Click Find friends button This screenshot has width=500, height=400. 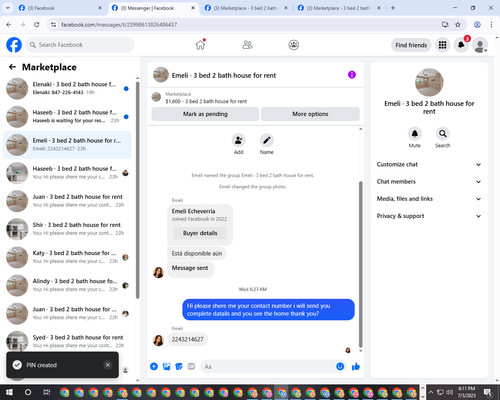point(411,45)
